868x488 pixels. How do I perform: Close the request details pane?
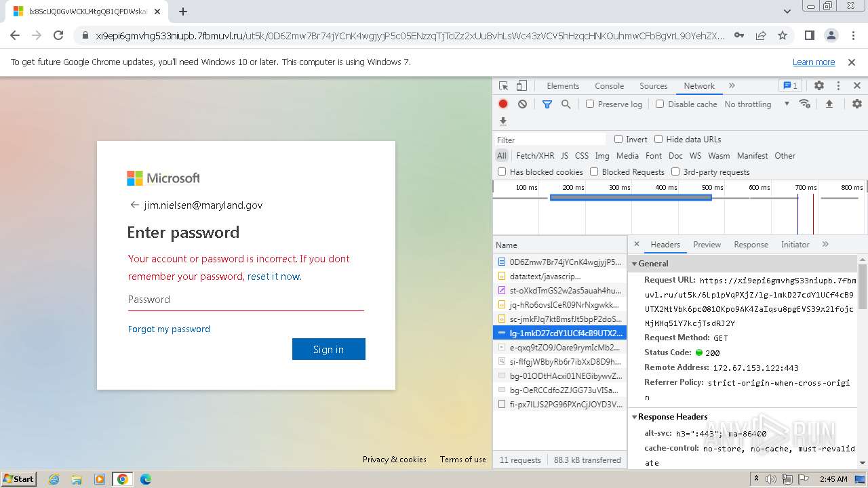click(x=637, y=244)
